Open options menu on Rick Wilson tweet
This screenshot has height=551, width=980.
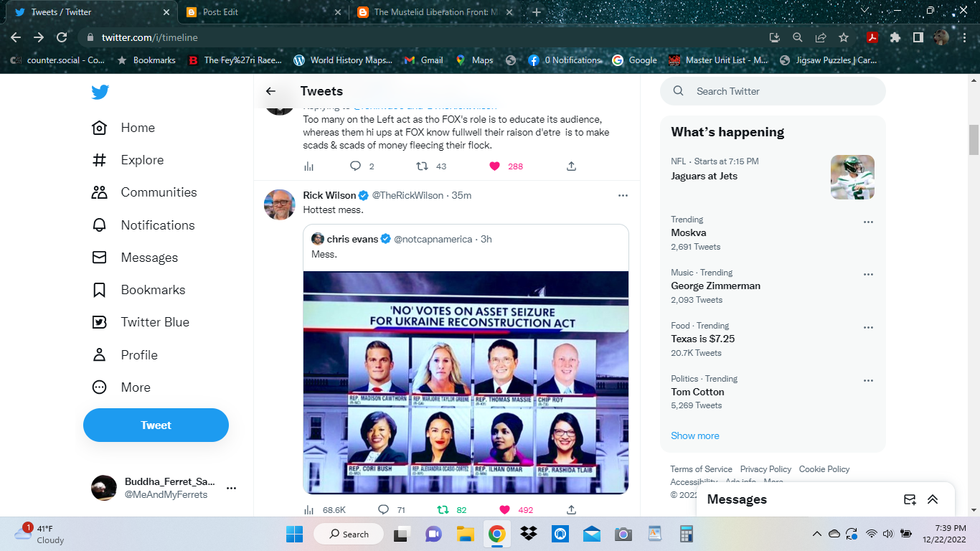point(623,195)
